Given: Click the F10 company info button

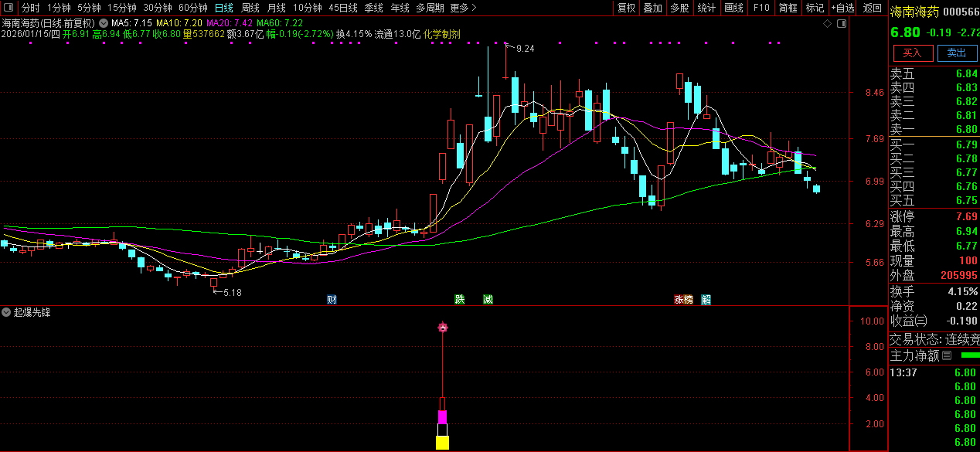Looking at the screenshot, I should [x=761, y=8].
